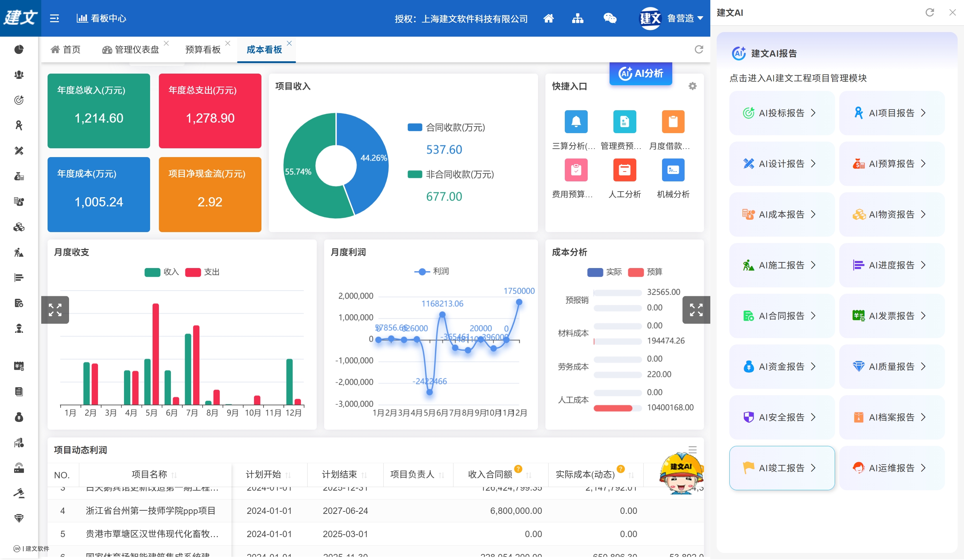Open 机械分析 shortcut icon

click(x=673, y=170)
